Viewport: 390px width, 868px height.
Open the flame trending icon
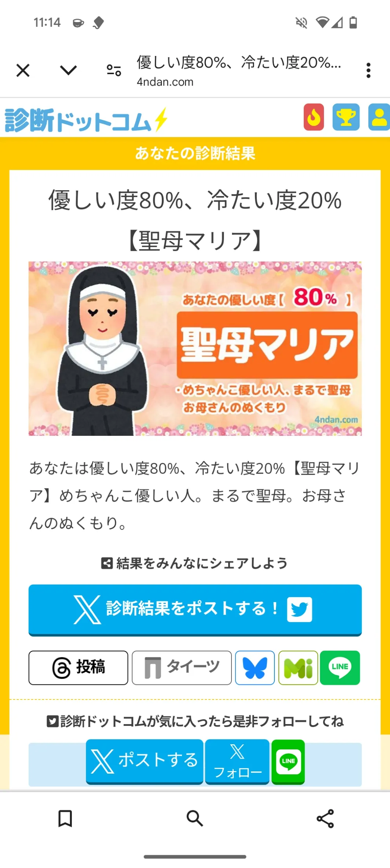pyautogui.click(x=314, y=117)
